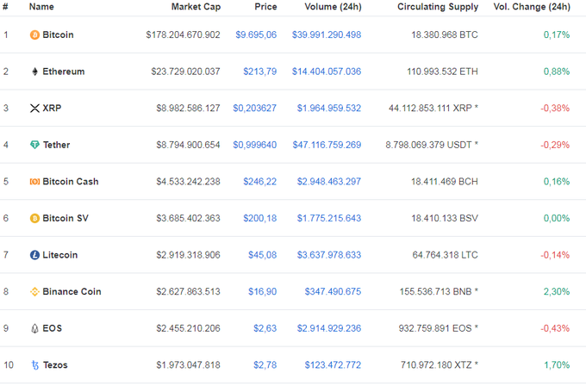Click XRP price $0,203627

tap(255, 109)
